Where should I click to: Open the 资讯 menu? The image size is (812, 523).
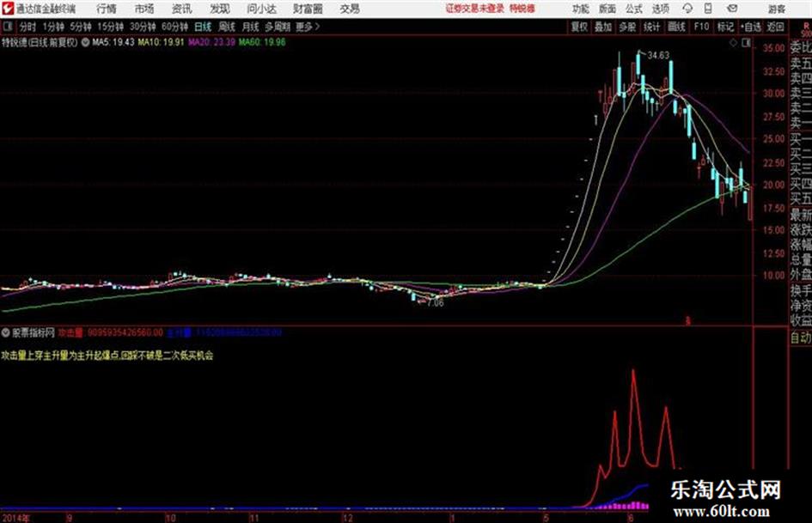click(182, 9)
